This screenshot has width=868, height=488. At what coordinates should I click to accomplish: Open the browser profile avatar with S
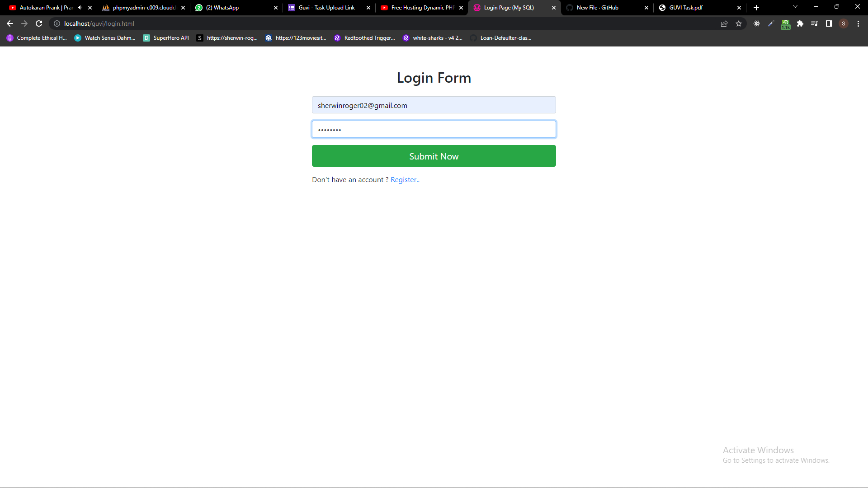pyautogui.click(x=844, y=23)
